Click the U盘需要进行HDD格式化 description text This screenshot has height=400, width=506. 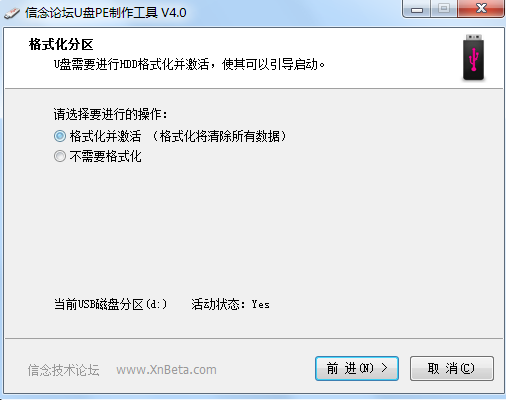coord(189,64)
